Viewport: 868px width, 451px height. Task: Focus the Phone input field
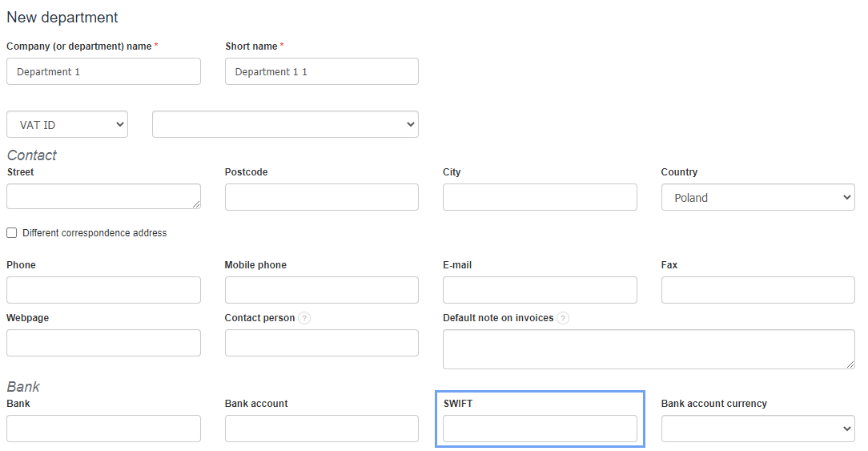[103, 290]
